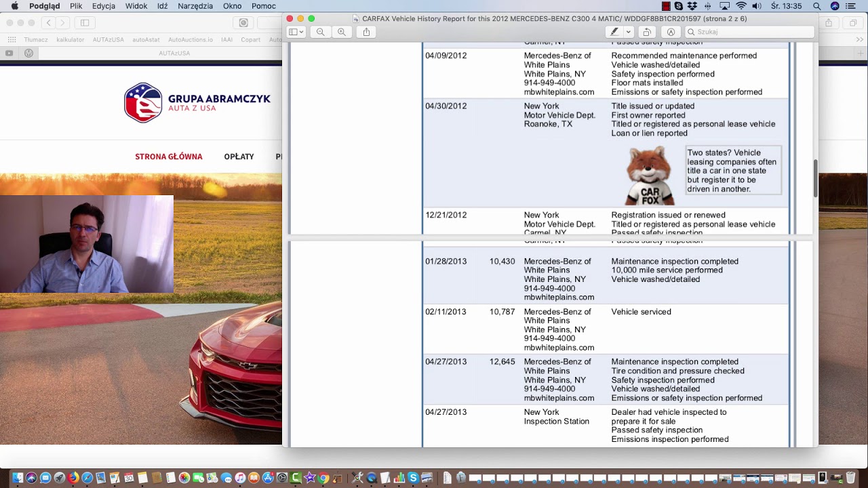Screen dimensions: 868x488
Task: Open the Copart bookmark in Safari
Action: point(250,40)
